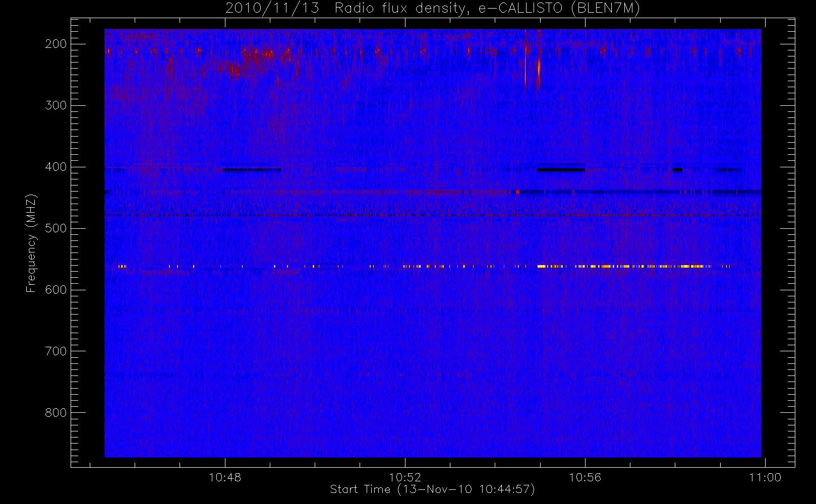The width and height of the screenshot is (816, 504).
Task: Click the black gap segment near 400 MHz at 10:55
Action: point(561,170)
